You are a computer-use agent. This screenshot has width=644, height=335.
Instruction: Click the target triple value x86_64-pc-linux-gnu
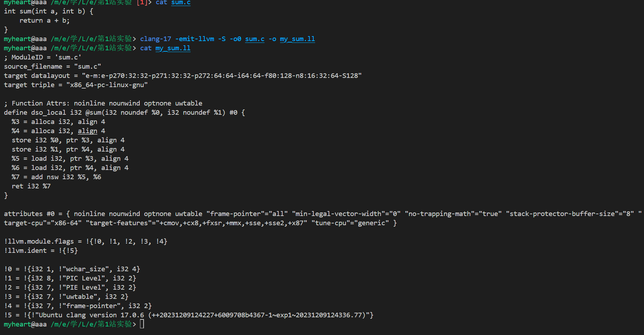tap(107, 85)
